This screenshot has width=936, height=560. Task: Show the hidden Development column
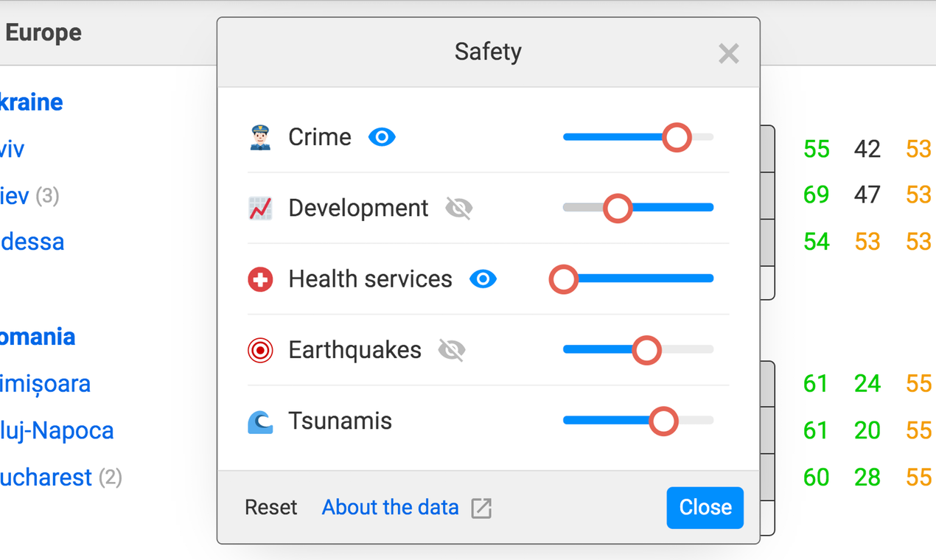(458, 209)
